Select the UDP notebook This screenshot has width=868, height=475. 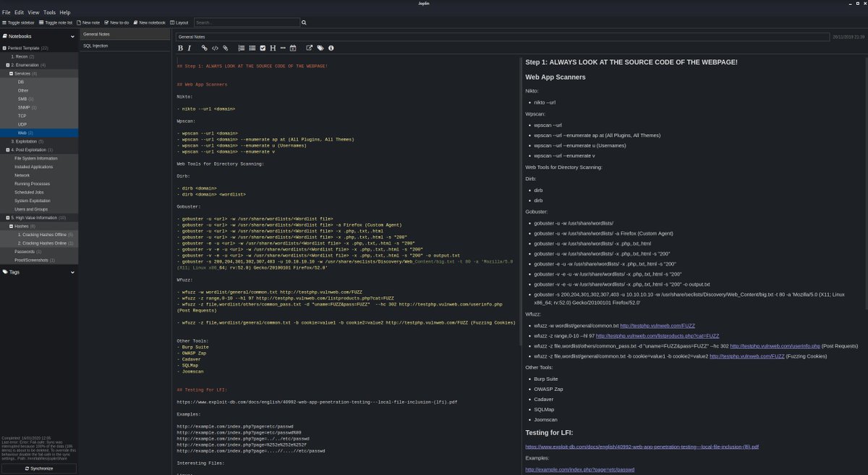39,125
